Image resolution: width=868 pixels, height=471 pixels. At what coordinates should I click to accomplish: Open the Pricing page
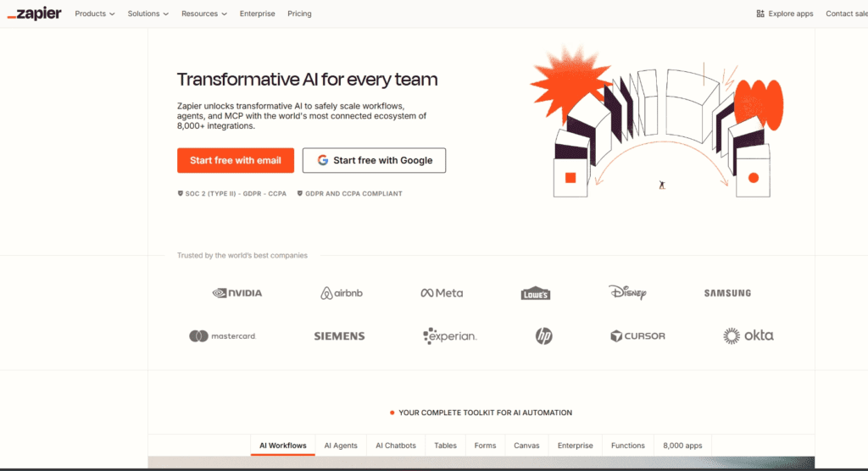(299, 14)
